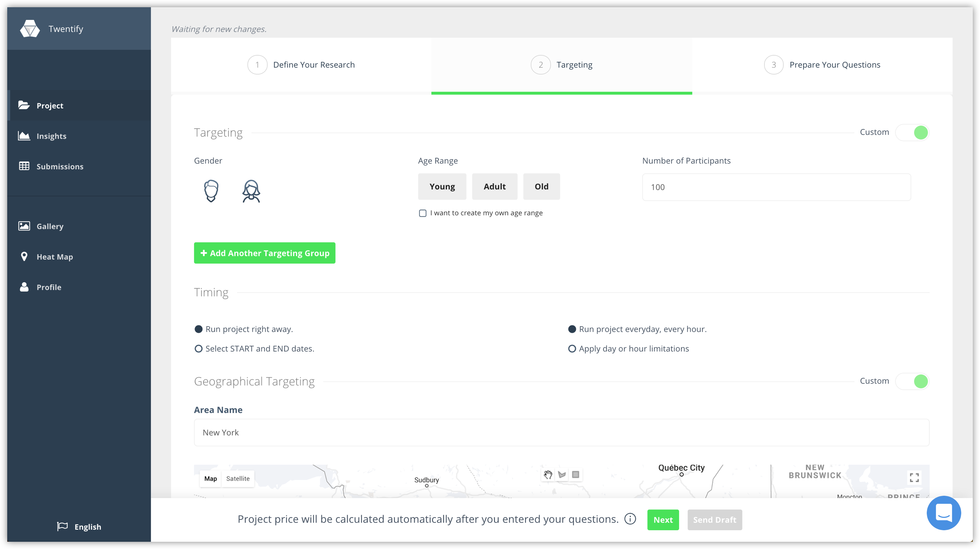Check 'I want to create my own age range'
The height and width of the screenshot is (549, 980).
point(423,213)
